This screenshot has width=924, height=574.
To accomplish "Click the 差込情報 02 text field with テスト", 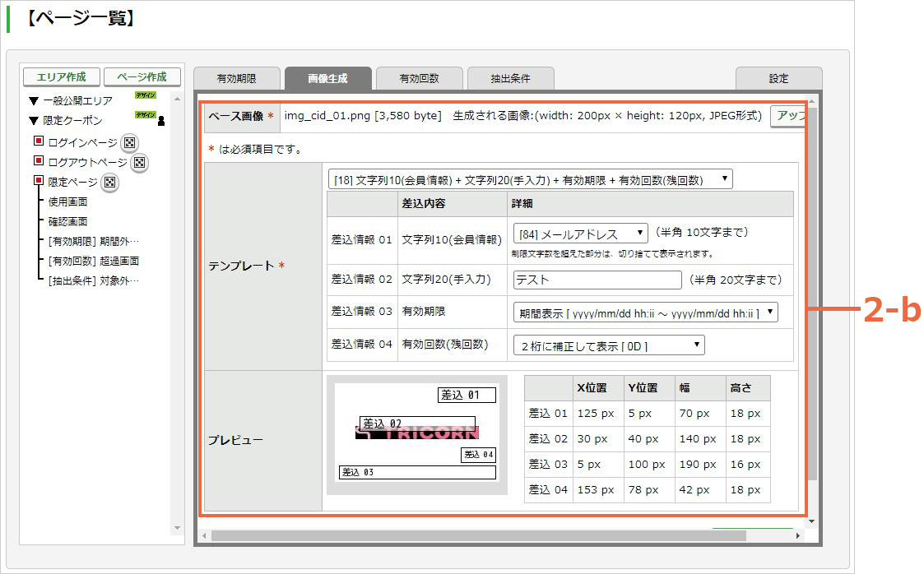I will [597, 280].
